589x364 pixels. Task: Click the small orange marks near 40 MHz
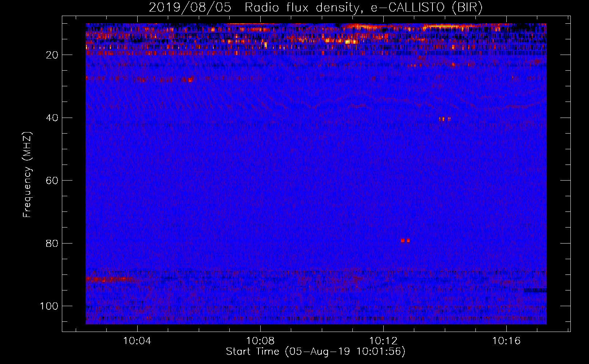tap(445, 119)
